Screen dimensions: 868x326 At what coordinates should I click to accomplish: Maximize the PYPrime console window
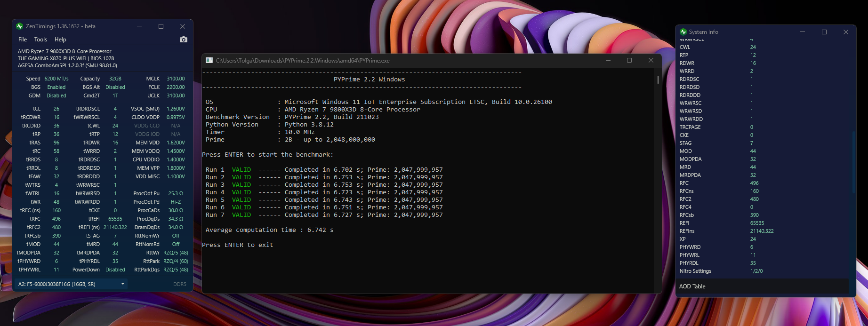[629, 60]
